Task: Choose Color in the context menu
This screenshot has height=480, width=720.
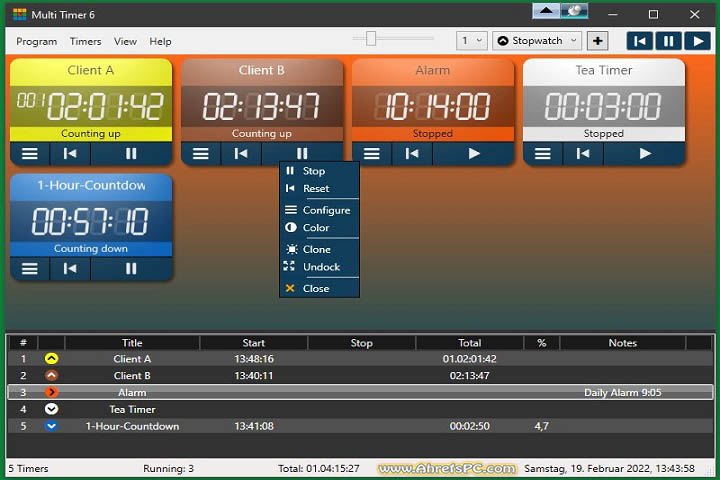Action: (319, 227)
